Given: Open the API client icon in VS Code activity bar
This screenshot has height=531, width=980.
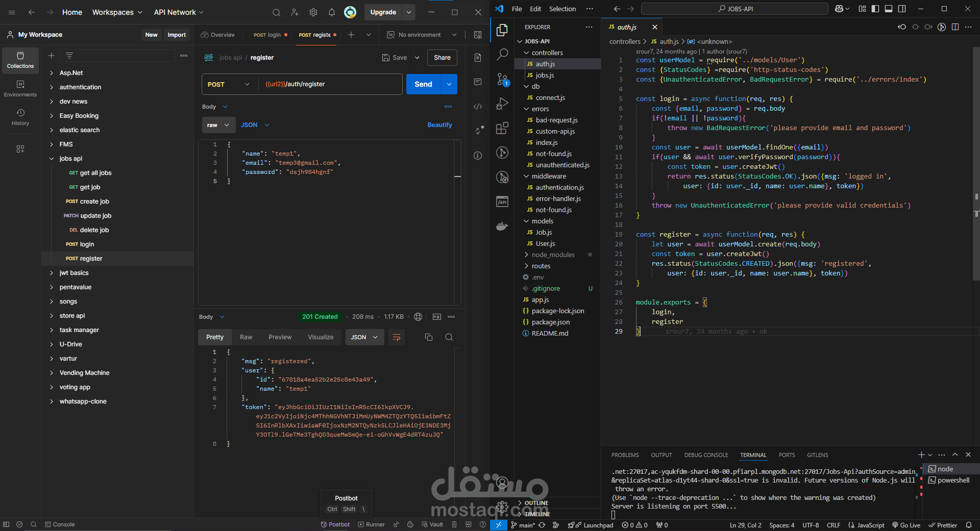Looking at the screenshot, I should 502,201.
